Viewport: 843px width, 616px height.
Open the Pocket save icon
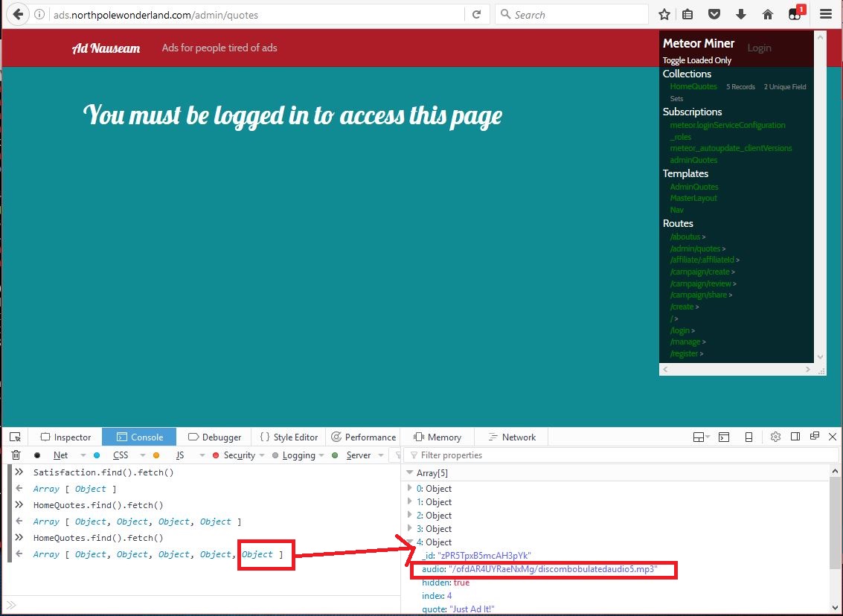tap(714, 14)
